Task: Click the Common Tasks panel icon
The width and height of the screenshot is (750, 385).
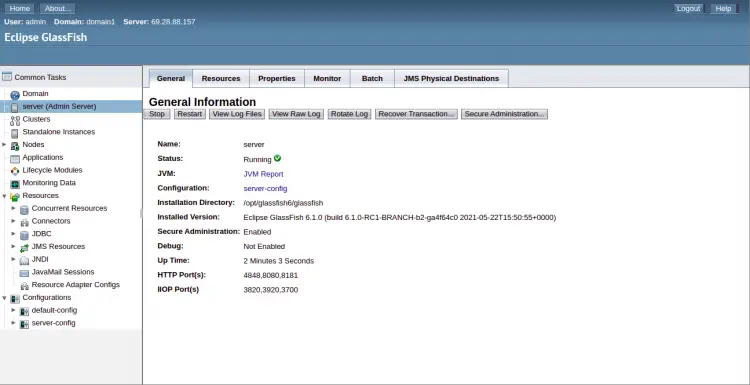Action: pos(7,77)
